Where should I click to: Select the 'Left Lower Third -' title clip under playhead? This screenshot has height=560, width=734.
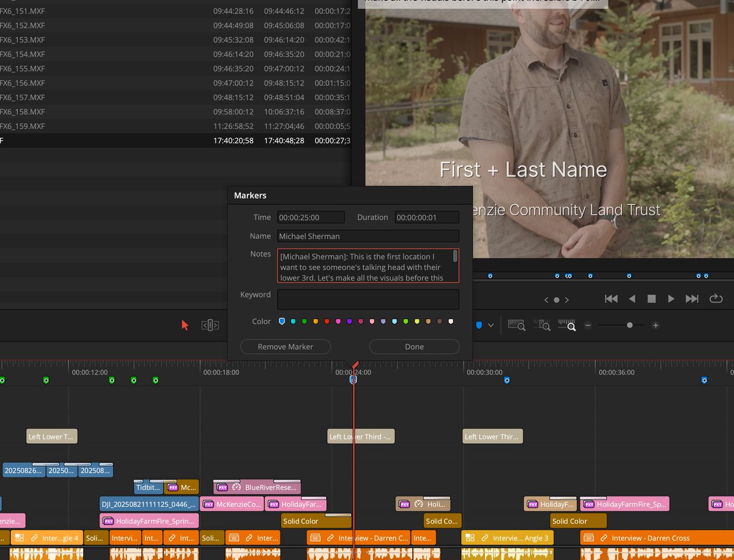(x=361, y=437)
